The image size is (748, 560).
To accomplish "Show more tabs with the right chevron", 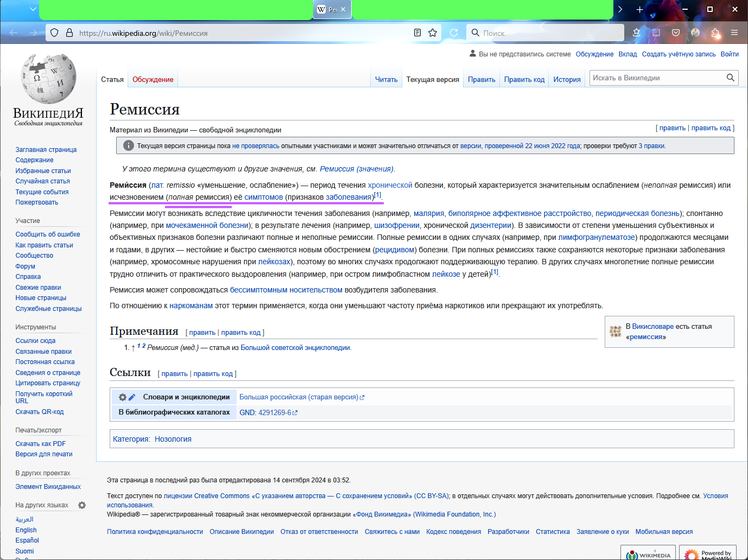I will point(620,9).
